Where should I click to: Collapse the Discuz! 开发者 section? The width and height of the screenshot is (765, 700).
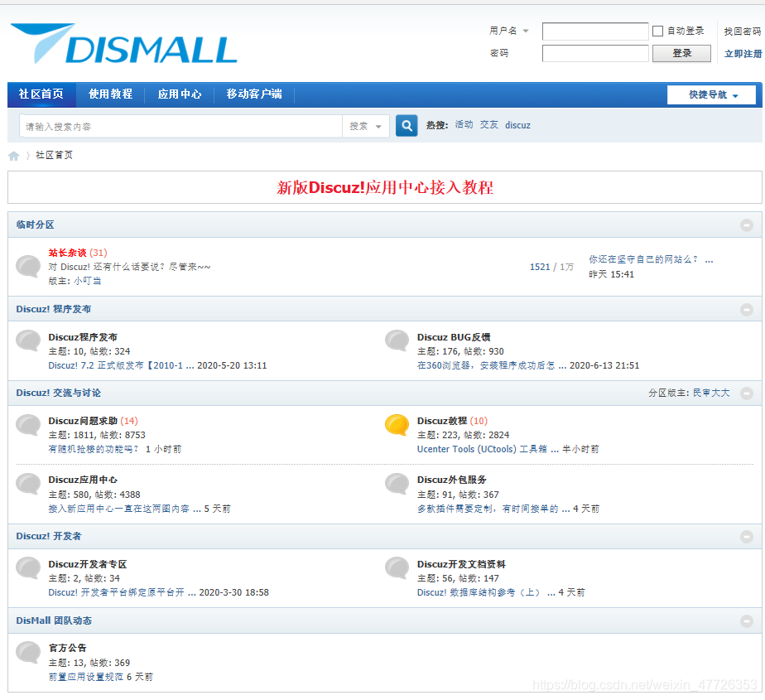tap(747, 537)
